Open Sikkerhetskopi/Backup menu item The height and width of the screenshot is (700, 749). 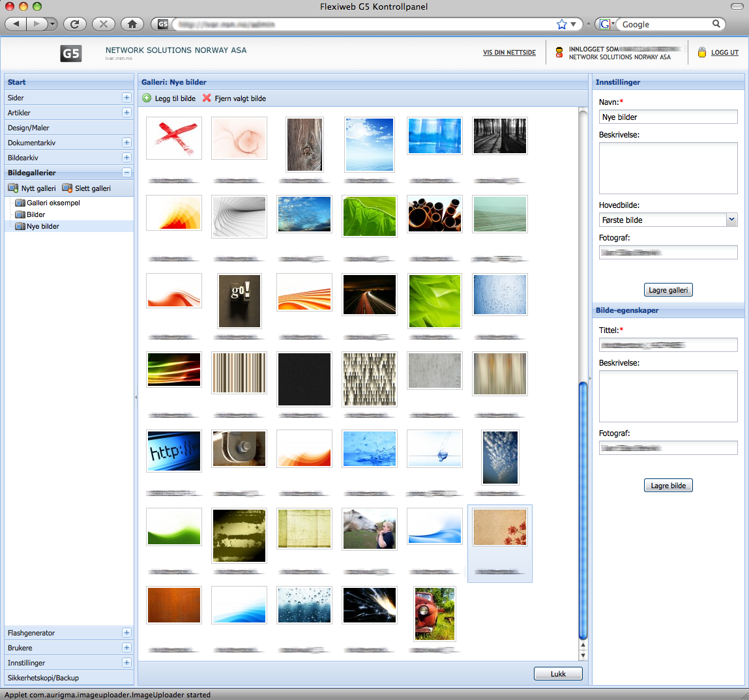coord(43,678)
